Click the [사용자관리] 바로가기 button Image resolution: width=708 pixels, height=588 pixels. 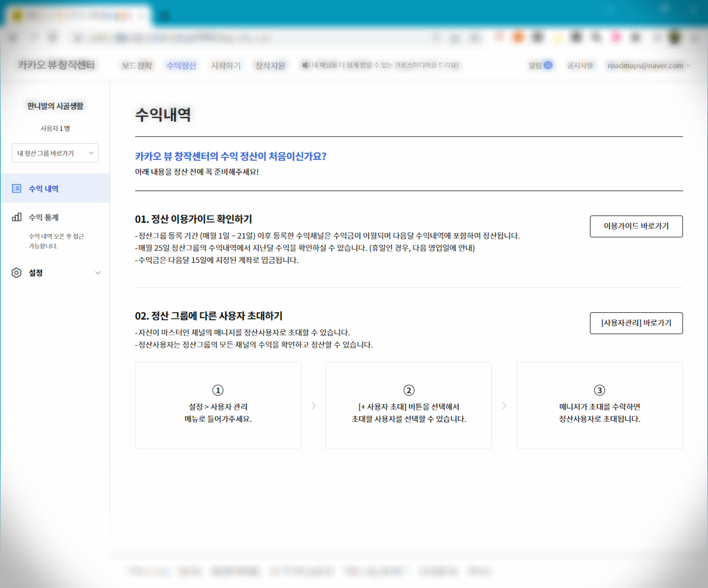pos(636,323)
